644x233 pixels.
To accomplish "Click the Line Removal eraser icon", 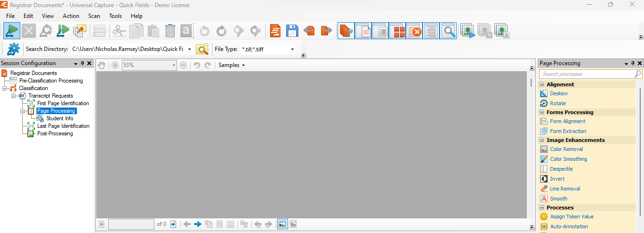I will coord(544,189).
